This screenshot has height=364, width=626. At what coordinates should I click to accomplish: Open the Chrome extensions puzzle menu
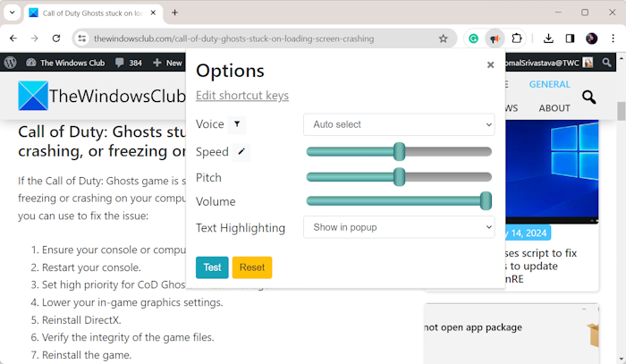pyautogui.click(x=517, y=38)
